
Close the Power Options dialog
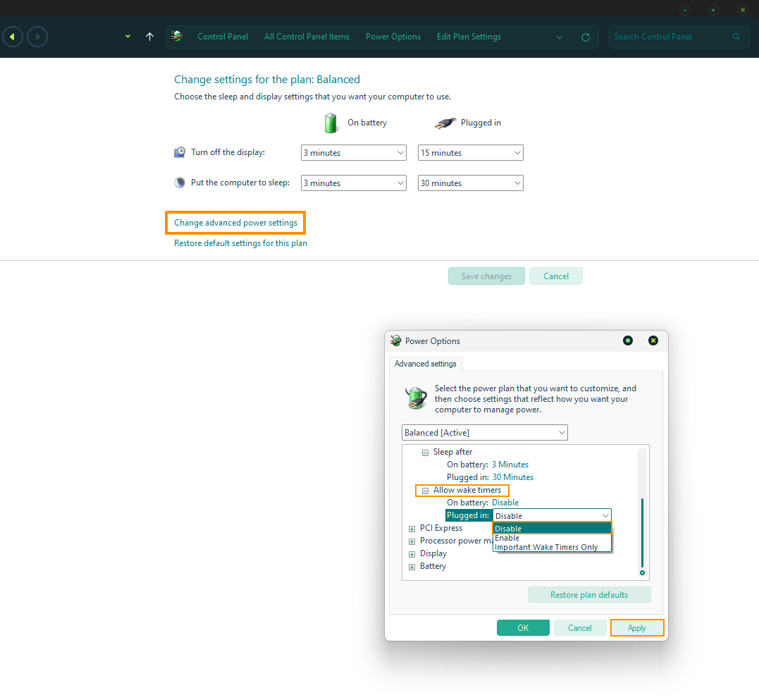point(653,340)
